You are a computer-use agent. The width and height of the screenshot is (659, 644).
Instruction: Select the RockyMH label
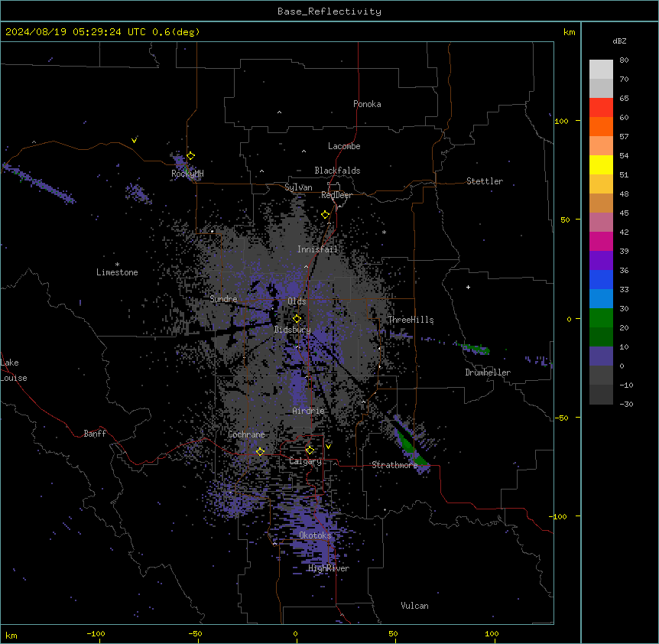coord(187,174)
